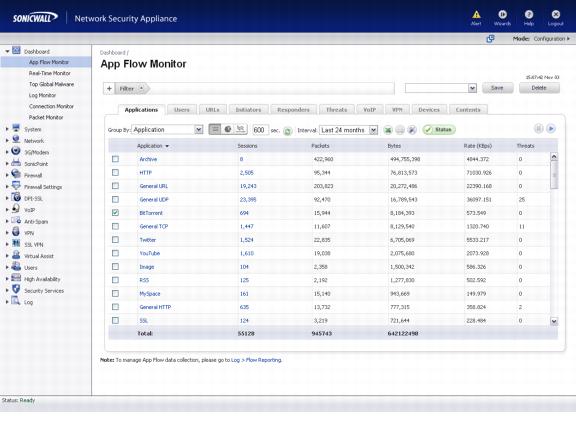576x426 pixels.
Task: Open the Interval Last 24 months dropdown
Action: click(x=348, y=130)
